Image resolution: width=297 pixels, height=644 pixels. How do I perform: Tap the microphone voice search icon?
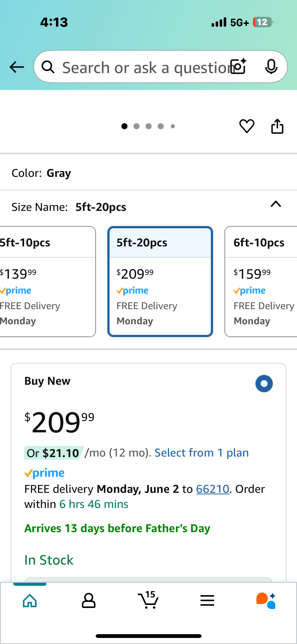point(271,67)
